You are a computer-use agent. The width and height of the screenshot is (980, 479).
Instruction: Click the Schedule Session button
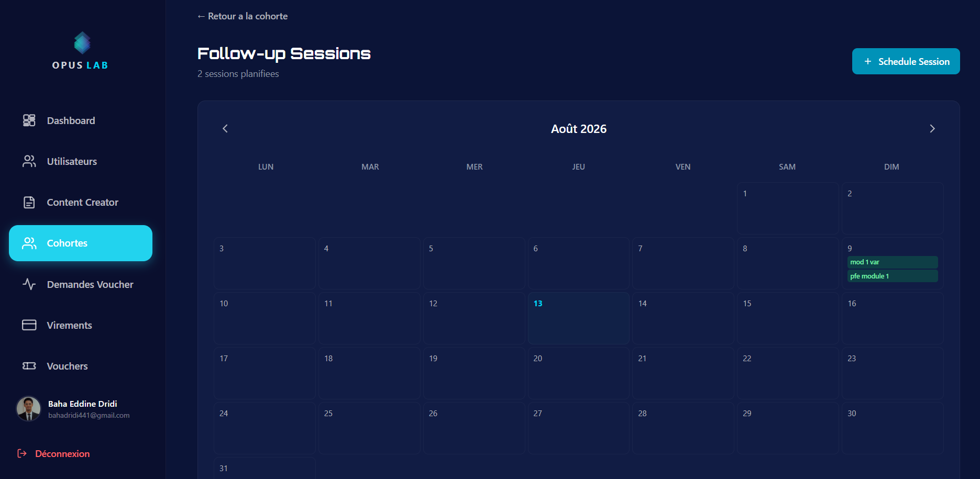(x=906, y=61)
